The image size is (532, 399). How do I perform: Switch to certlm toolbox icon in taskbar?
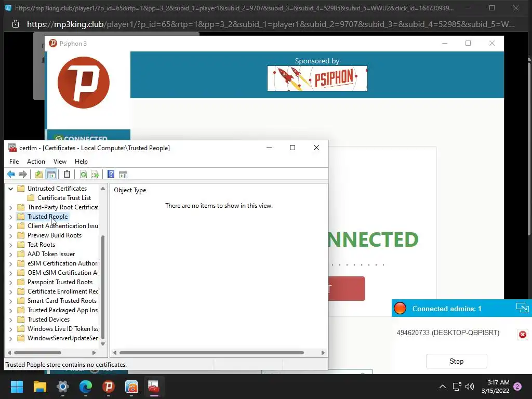point(154,387)
